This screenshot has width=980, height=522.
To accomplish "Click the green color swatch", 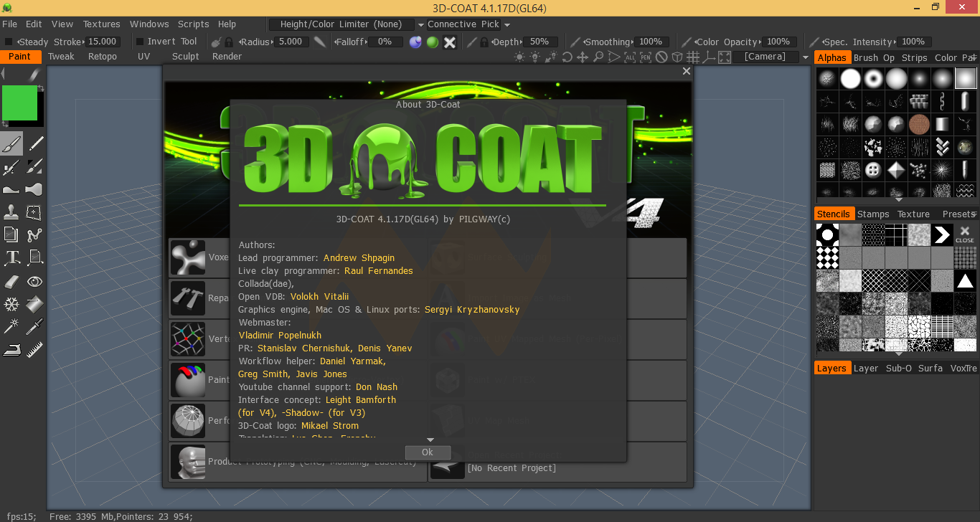I will [x=19, y=104].
